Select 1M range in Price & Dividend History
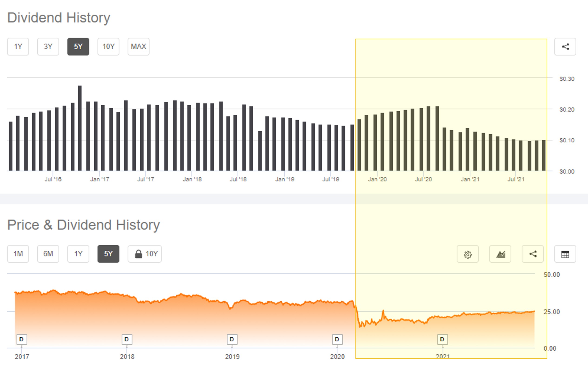Screen dimensions: 588x369 click(18, 254)
